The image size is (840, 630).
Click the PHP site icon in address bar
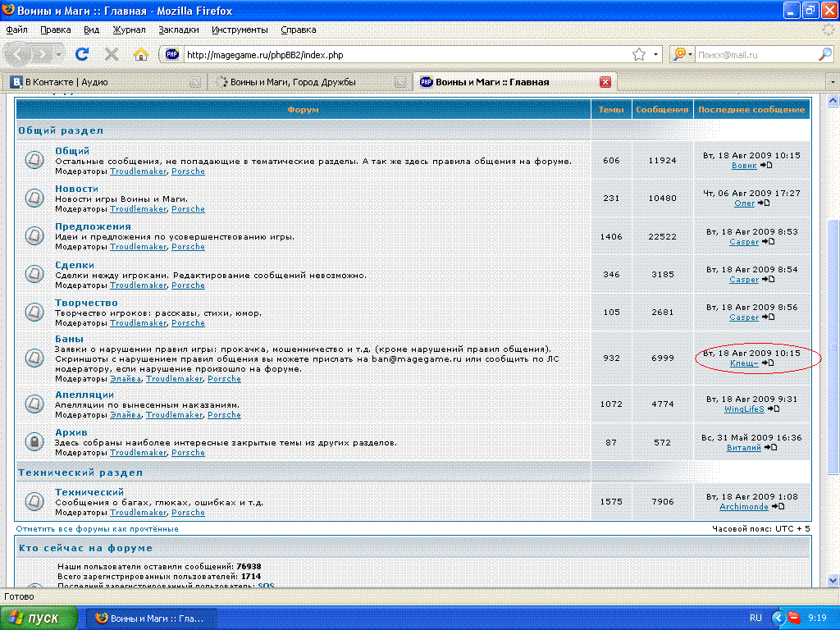click(172, 54)
